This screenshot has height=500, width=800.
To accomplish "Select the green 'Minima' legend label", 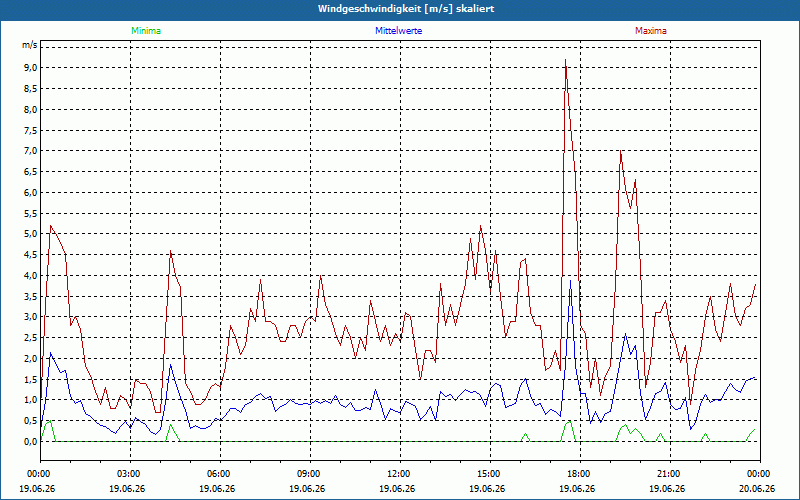I will click(146, 31).
